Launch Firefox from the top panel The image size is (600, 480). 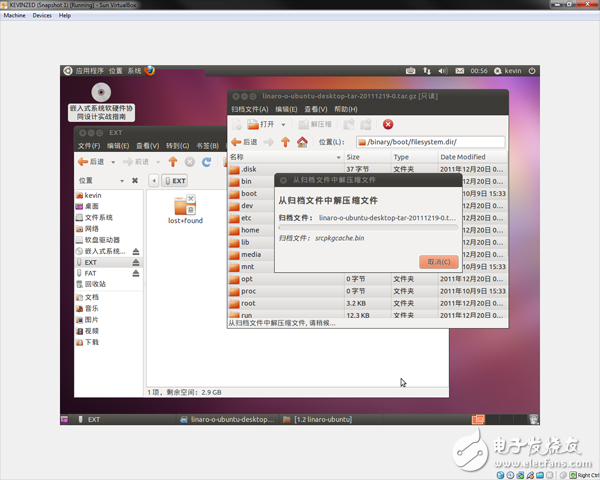click(x=150, y=71)
